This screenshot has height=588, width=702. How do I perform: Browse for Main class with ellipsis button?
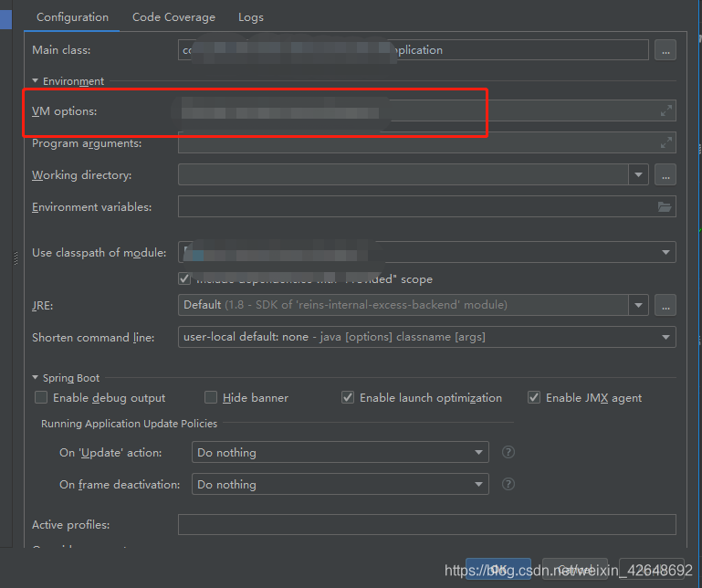pos(665,50)
